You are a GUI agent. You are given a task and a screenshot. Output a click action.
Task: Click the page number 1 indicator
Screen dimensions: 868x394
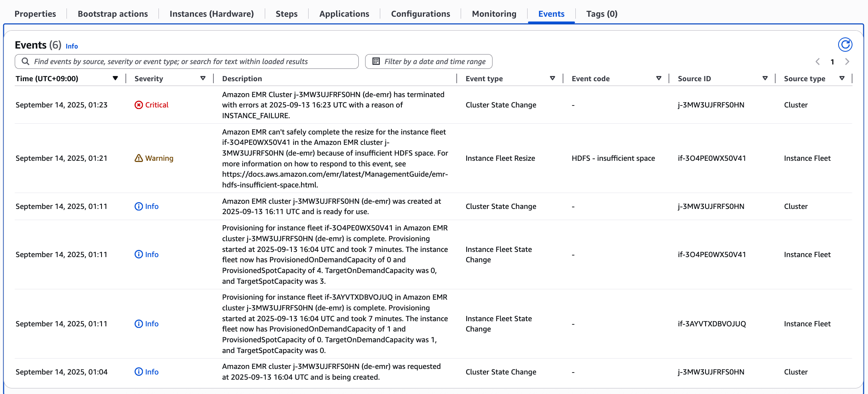(833, 62)
